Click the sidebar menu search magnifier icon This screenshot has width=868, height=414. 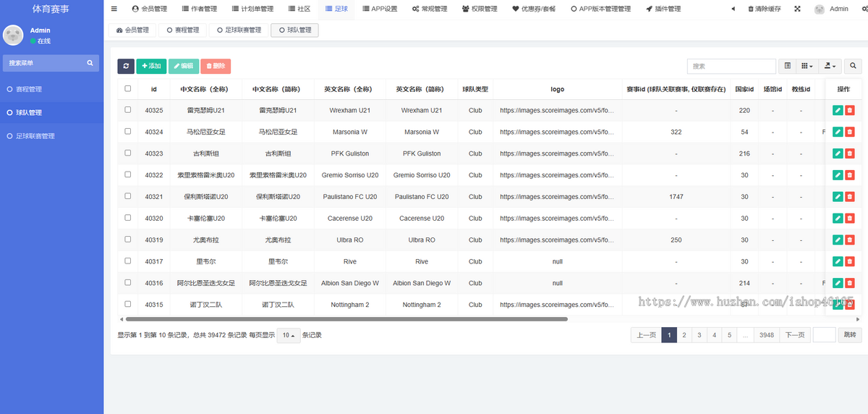[x=90, y=63]
